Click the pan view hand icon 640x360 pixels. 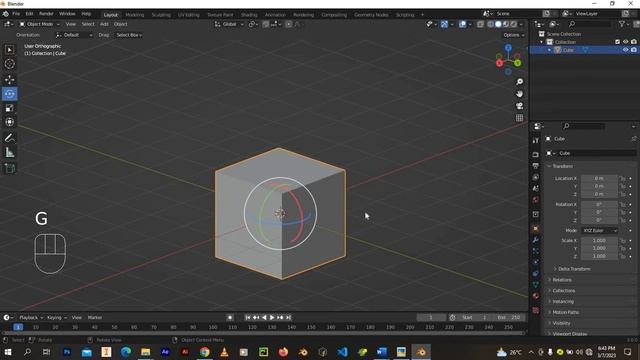coord(519,94)
